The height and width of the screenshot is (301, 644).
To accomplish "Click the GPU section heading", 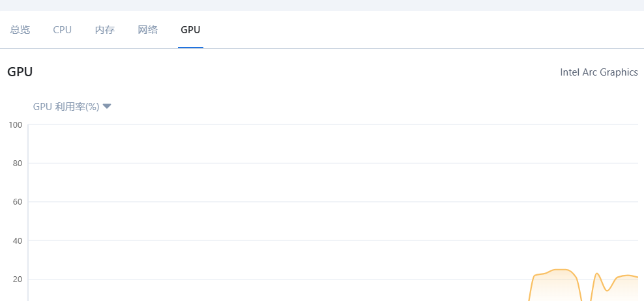I will [x=20, y=72].
